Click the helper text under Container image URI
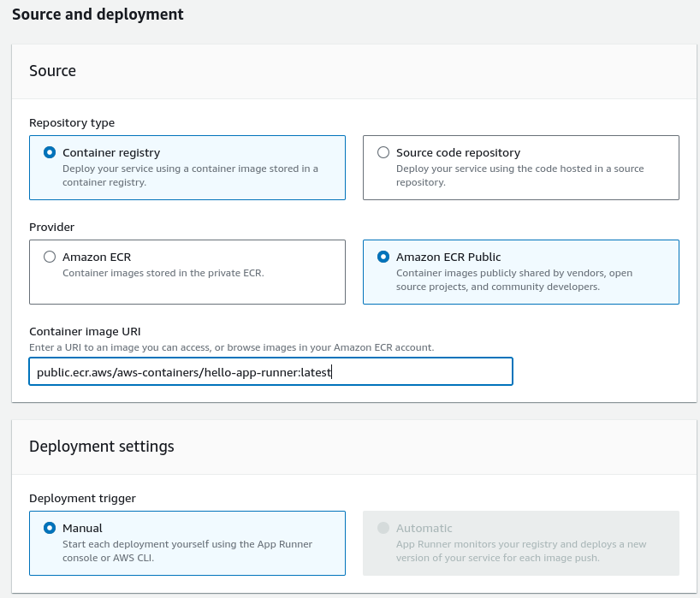This screenshot has height=598, width=700. click(x=231, y=346)
